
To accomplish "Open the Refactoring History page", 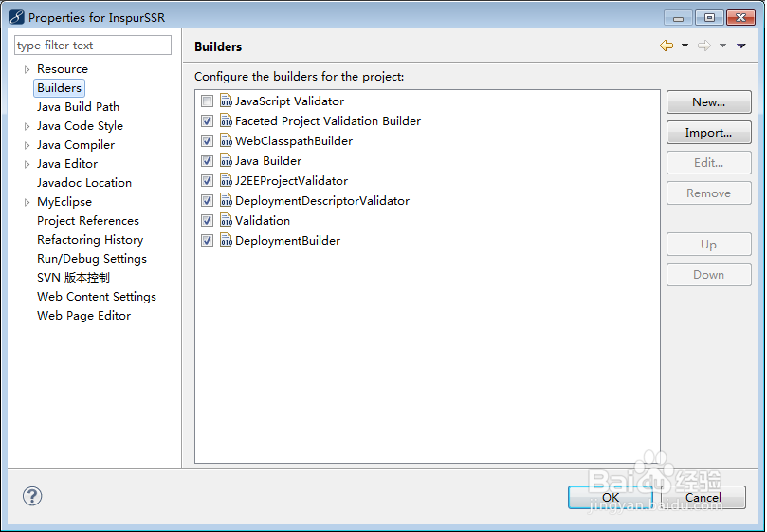I will (x=90, y=240).
